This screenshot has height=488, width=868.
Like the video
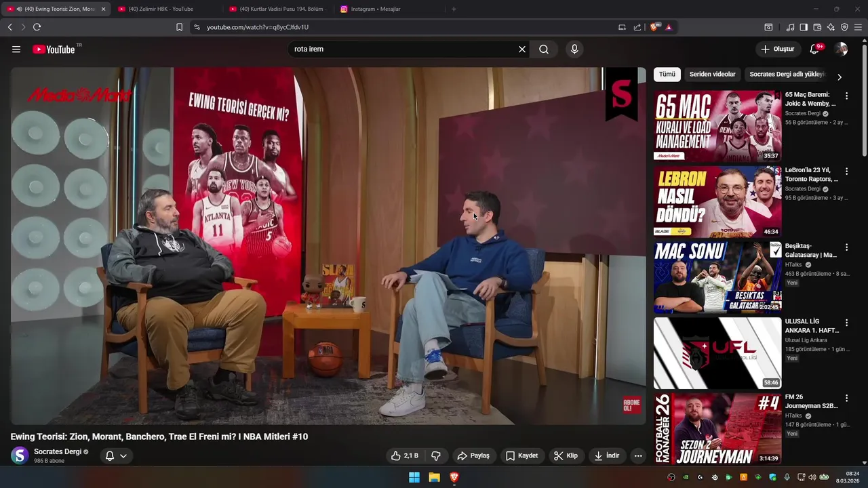pyautogui.click(x=404, y=455)
